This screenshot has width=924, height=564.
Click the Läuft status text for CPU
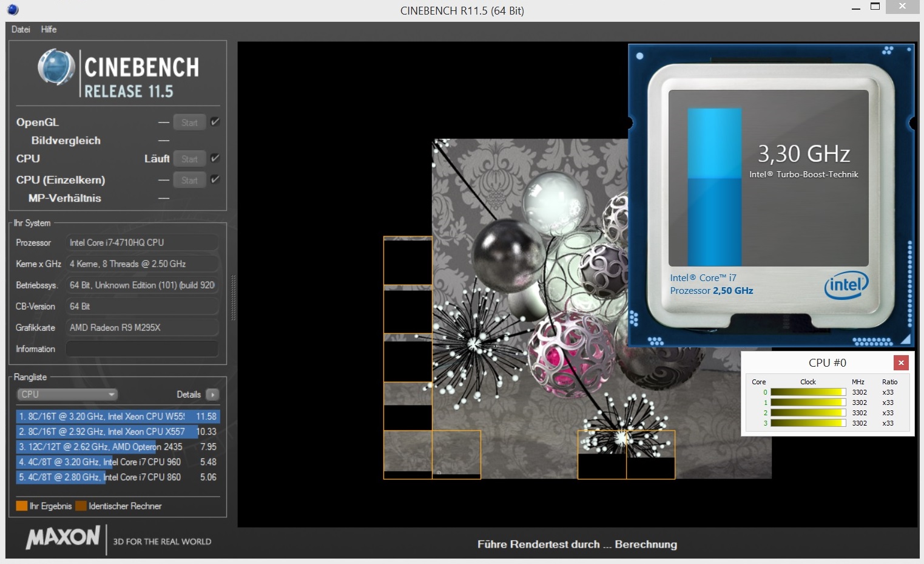(x=157, y=158)
